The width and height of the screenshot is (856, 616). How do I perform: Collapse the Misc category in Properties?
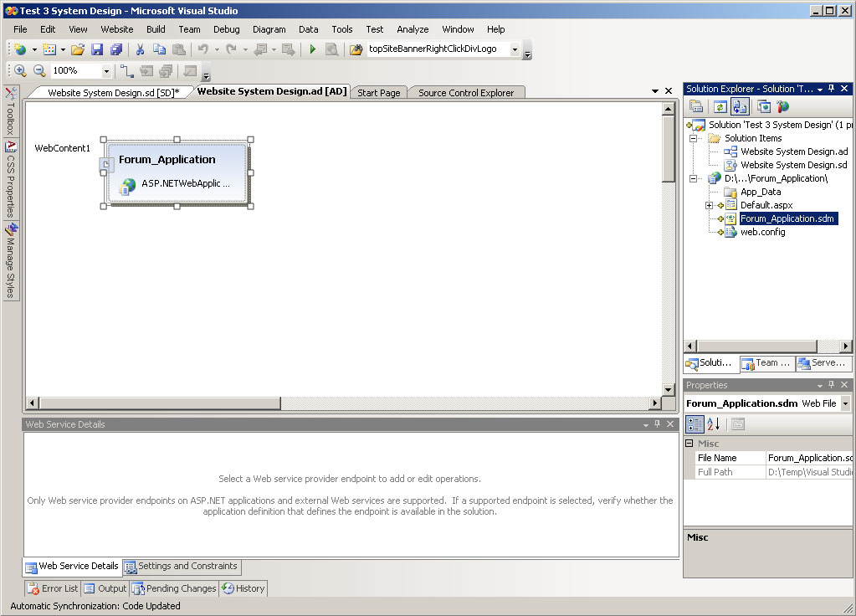689,444
